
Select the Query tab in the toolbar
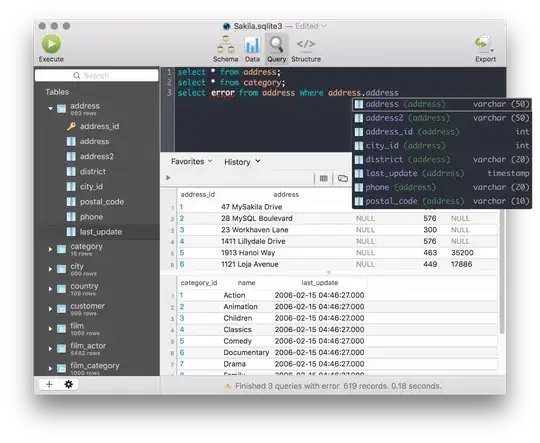tap(277, 49)
